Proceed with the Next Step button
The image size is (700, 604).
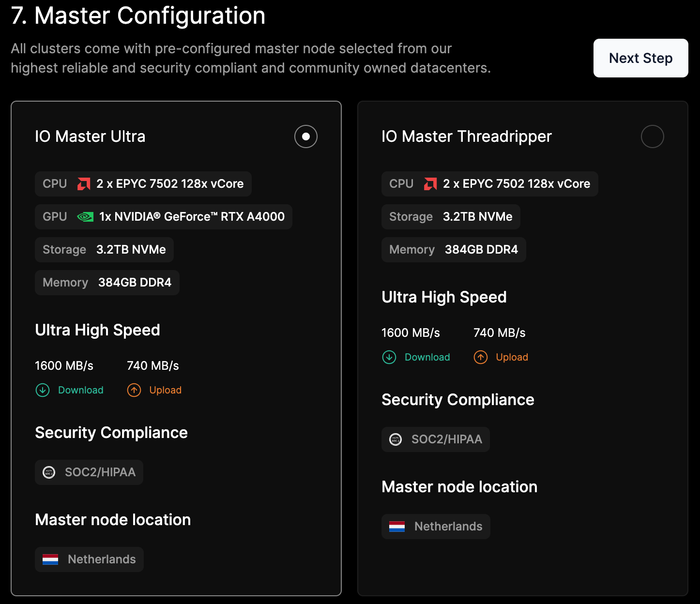pyautogui.click(x=641, y=58)
